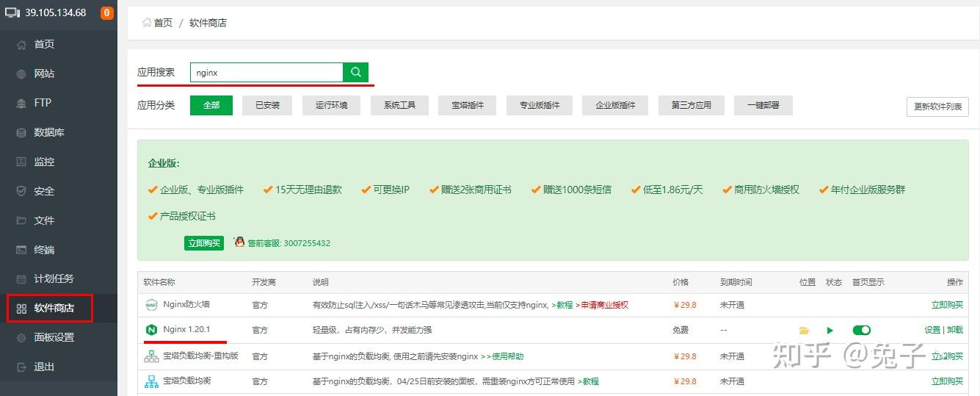Click the green search magnifier button

(356, 72)
